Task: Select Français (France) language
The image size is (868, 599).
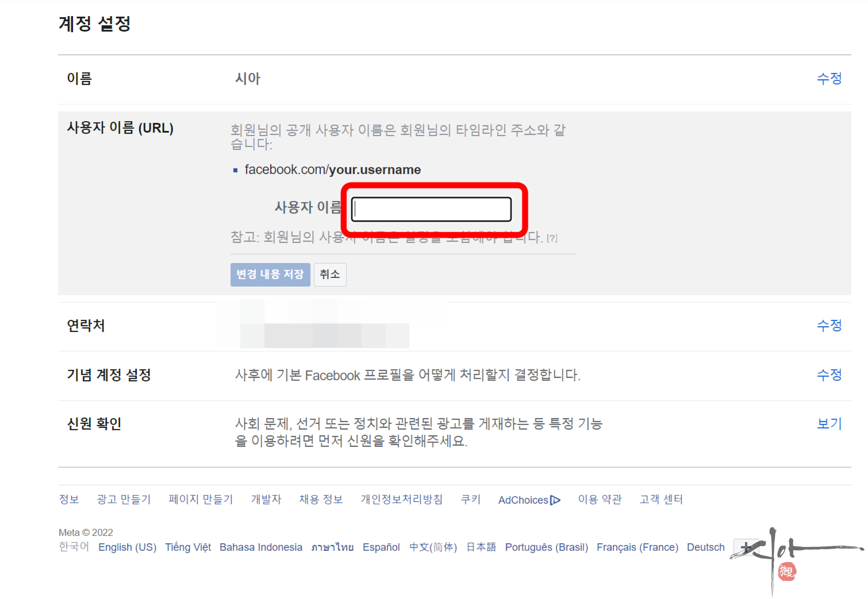Action: coord(637,547)
